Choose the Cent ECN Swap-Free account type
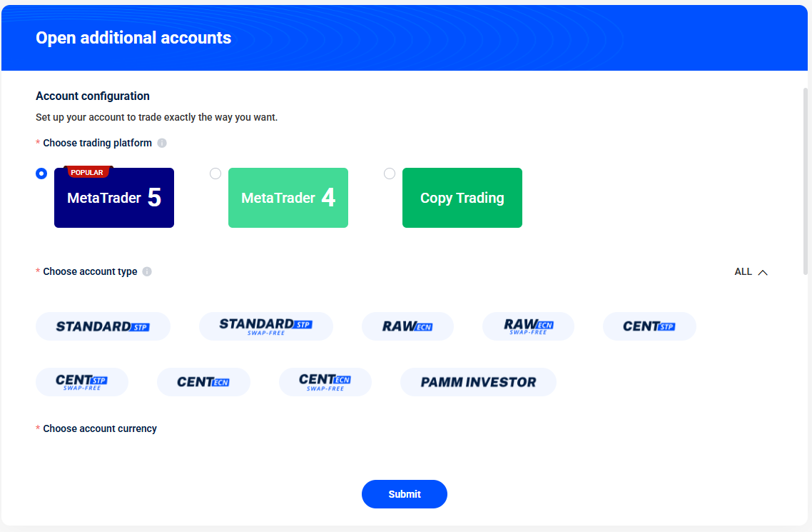 (x=325, y=382)
